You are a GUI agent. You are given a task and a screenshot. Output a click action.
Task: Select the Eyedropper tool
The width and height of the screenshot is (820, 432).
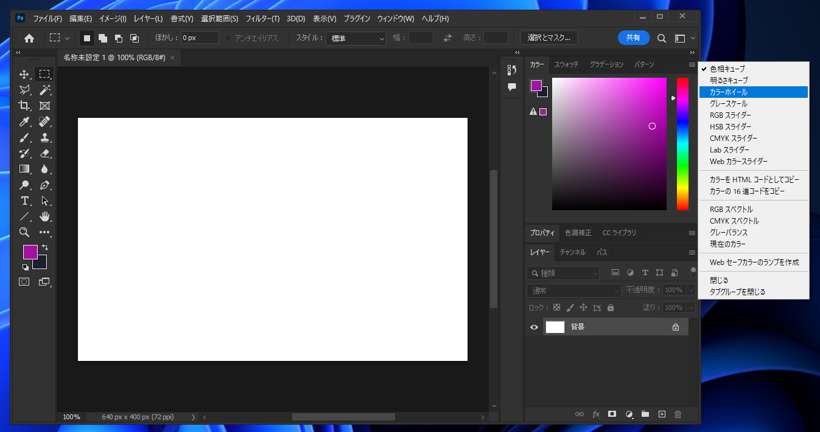(24, 122)
